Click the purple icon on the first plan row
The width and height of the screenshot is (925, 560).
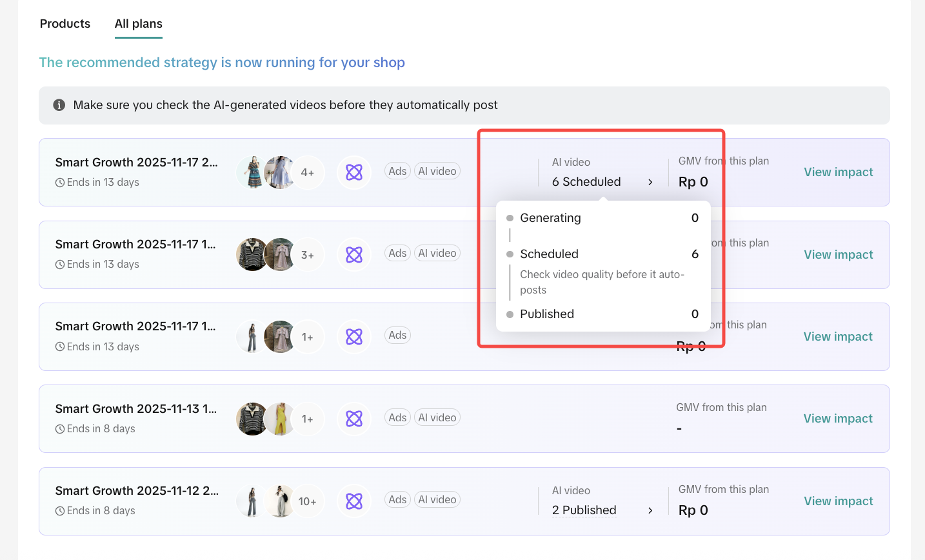[354, 172]
